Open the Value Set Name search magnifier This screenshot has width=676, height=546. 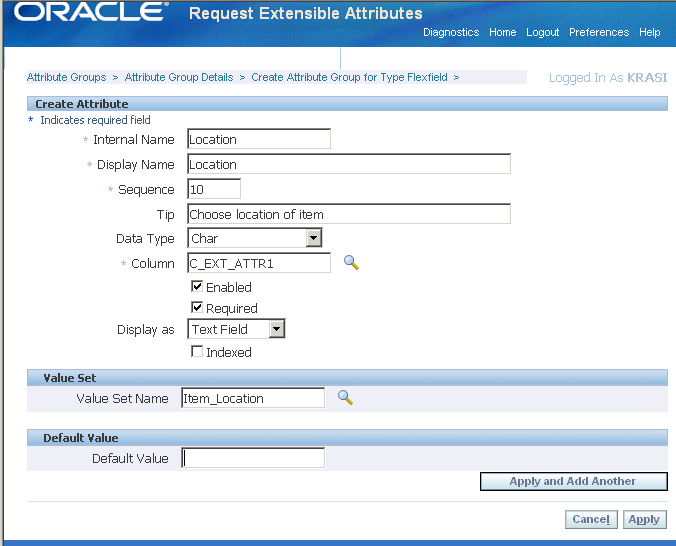pyautogui.click(x=345, y=398)
